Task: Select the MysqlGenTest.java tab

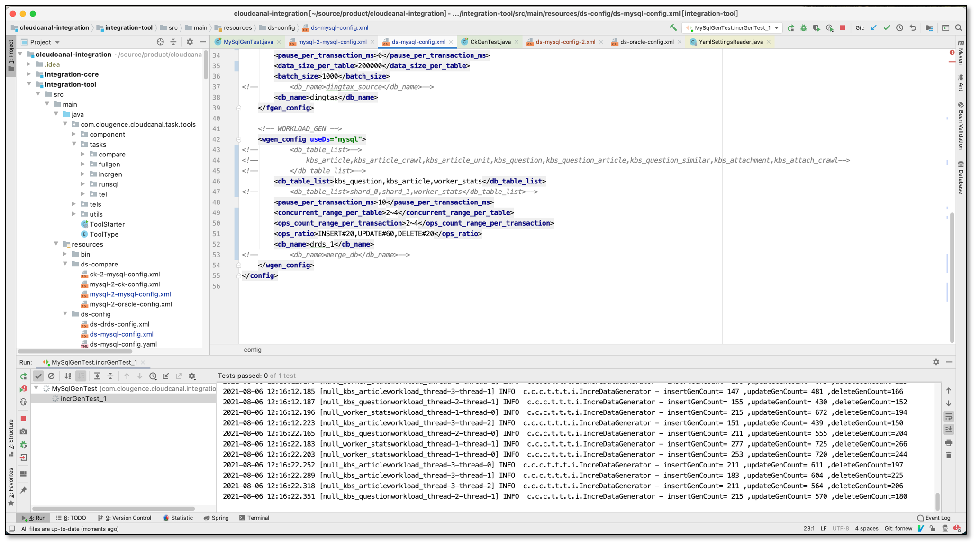Action: [248, 42]
